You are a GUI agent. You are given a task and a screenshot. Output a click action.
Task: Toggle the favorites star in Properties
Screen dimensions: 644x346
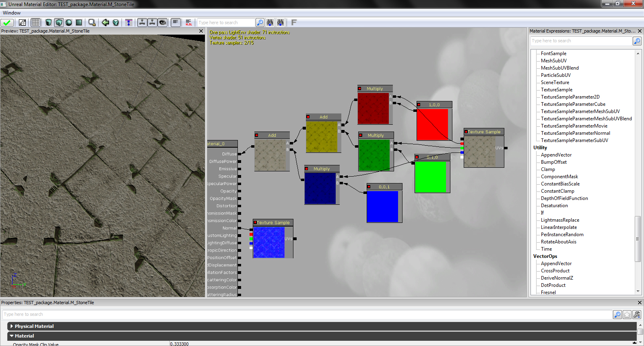(627, 315)
